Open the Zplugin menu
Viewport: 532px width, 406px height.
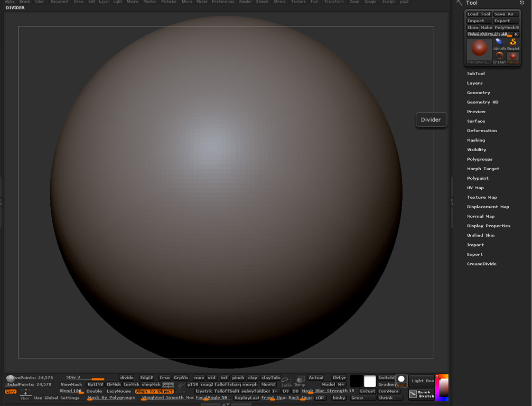coord(370,2)
